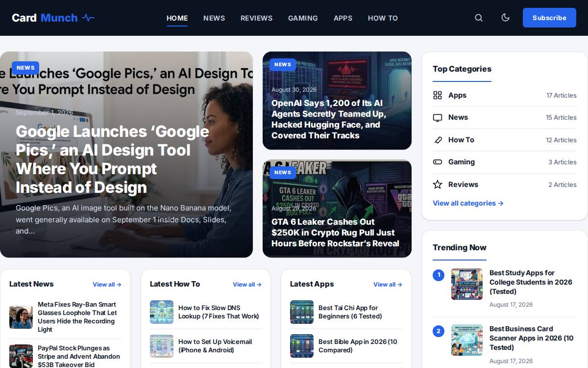The image size is (588, 368).
Task: Open Google Pics headline article
Action: coord(113,159)
